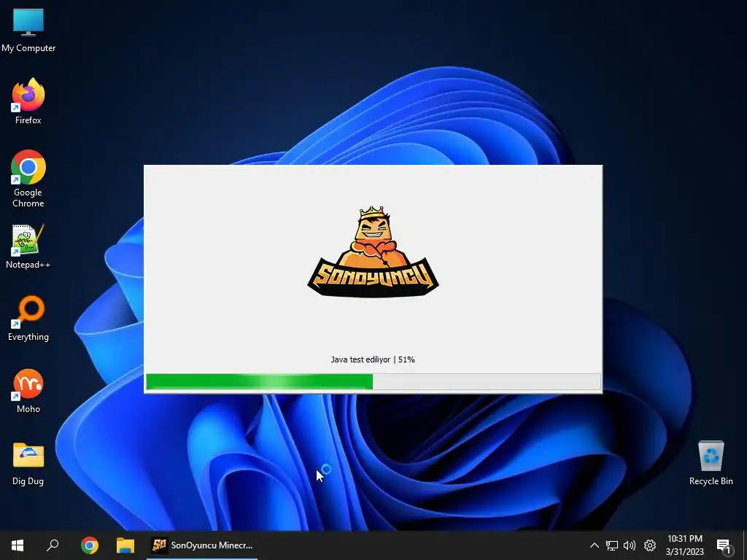Select the Firefox desktop shortcut

tap(28, 101)
